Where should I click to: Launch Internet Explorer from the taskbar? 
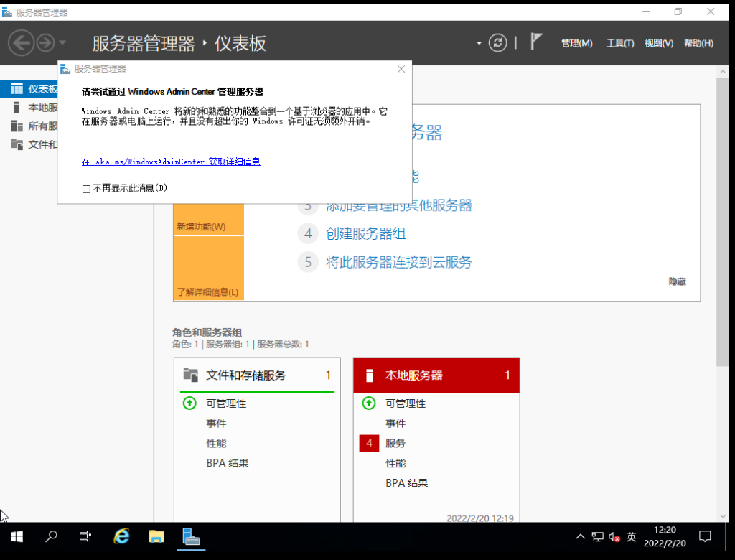pos(121,536)
